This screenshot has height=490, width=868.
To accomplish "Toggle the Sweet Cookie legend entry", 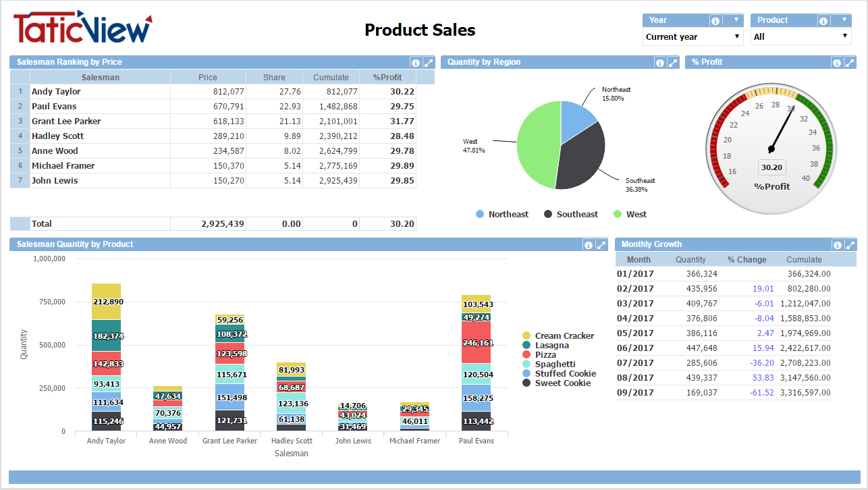I will tap(568, 383).
